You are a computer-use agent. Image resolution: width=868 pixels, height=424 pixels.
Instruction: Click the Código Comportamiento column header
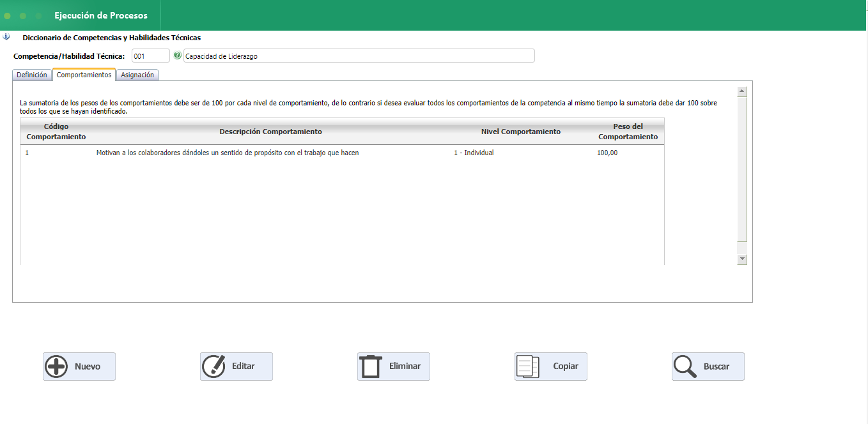[x=56, y=132]
